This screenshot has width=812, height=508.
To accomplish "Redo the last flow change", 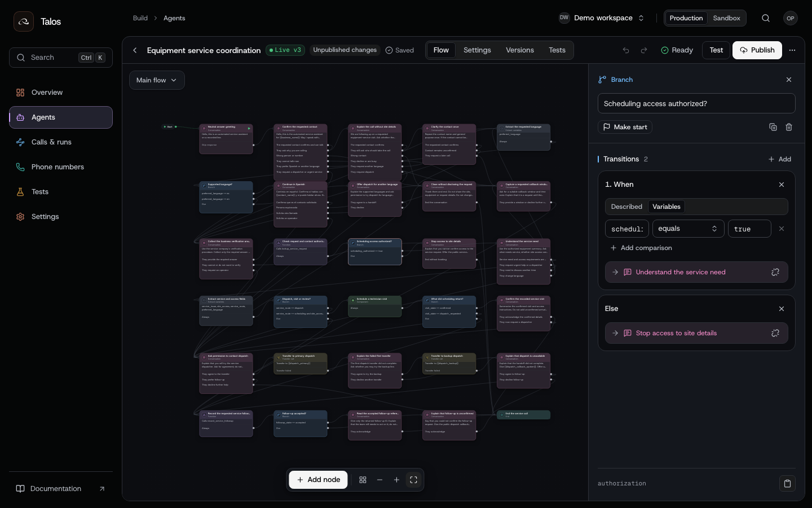I will [x=644, y=50].
